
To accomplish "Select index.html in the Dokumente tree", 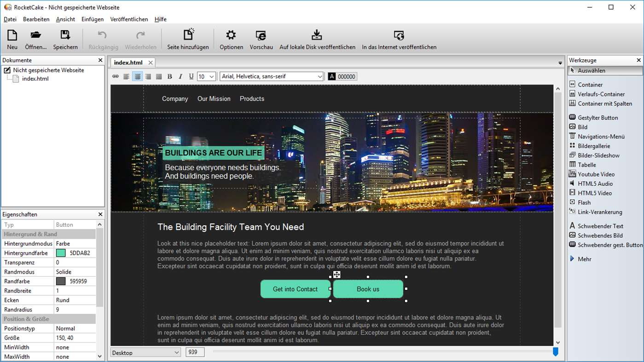I will pyautogui.click(x=35, y=79).
